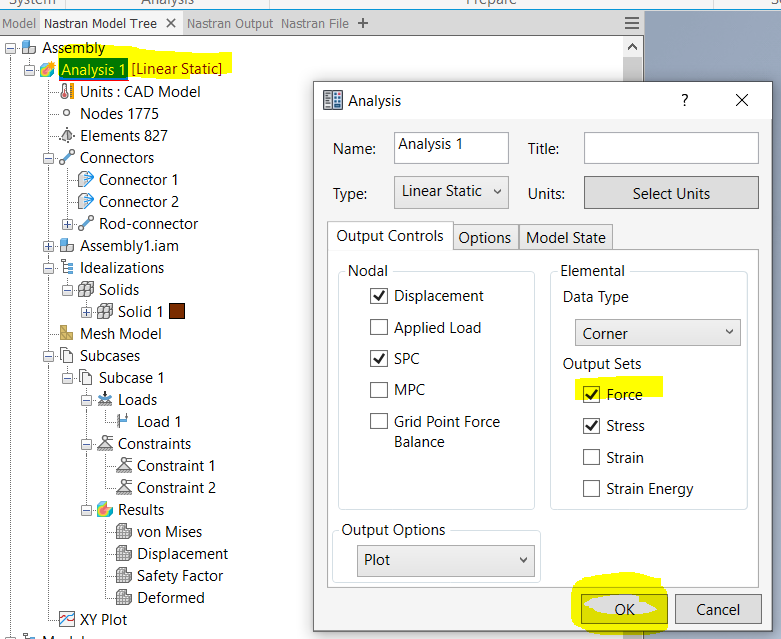Collapse the Connectors node
This screenshot has width=781, height=639.
point(48,158)
